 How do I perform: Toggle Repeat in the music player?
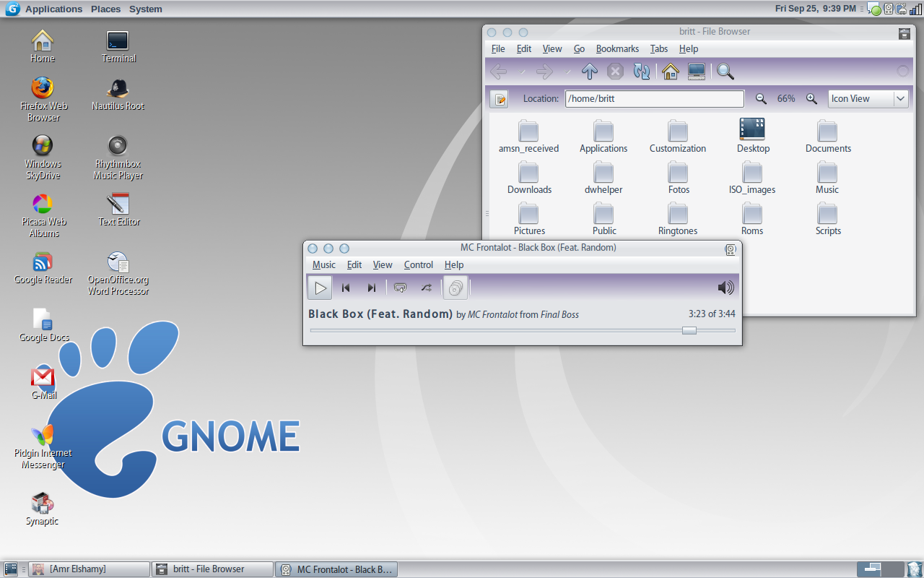[x=401, y=288]
